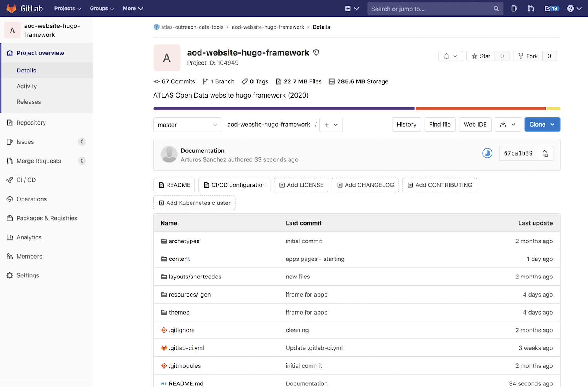Select Details in sidebar
Viewport: 588px width, 387px height.
(x=47, y=71)
